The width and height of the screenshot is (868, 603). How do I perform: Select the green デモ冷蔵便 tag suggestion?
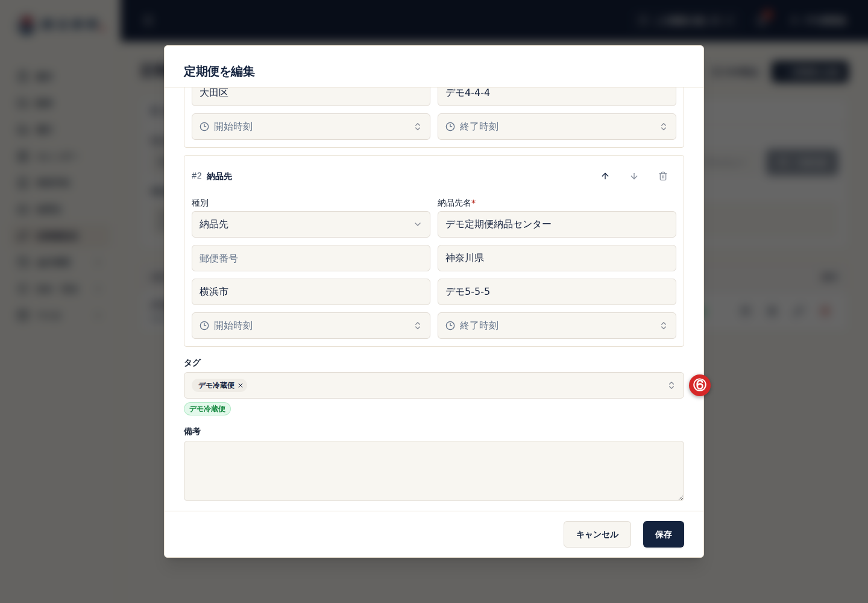[207, 409]
